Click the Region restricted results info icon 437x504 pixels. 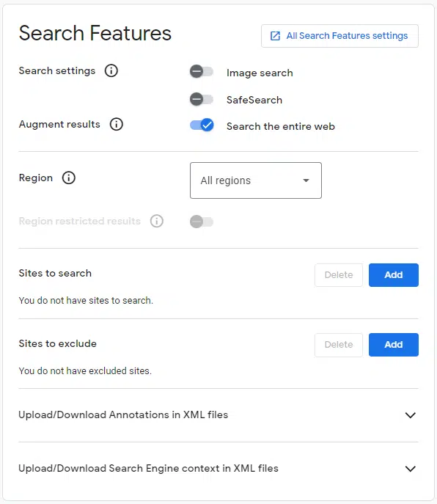coord(157,221)
